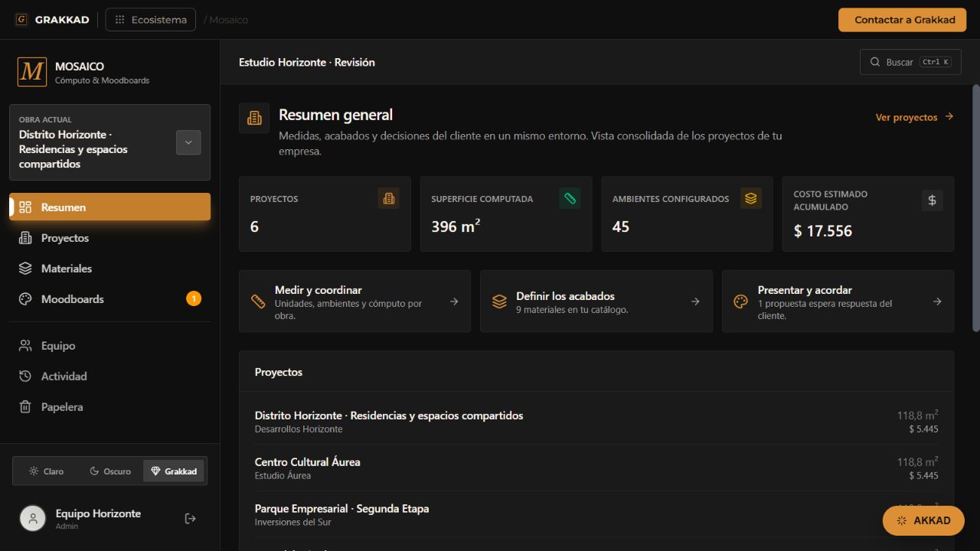
Task: Click the arrow on Presentar y acordar card
Action: [x=937, y=302]
